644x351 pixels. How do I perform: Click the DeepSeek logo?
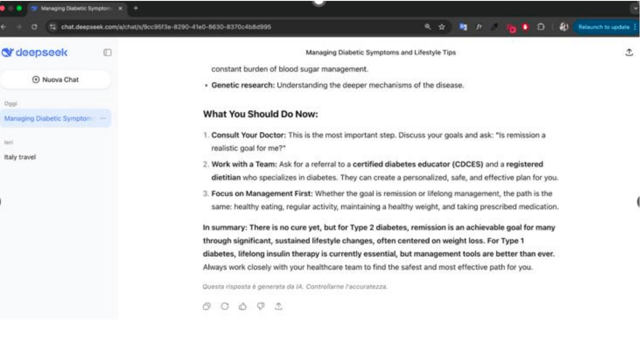click(x=35, y=53)
